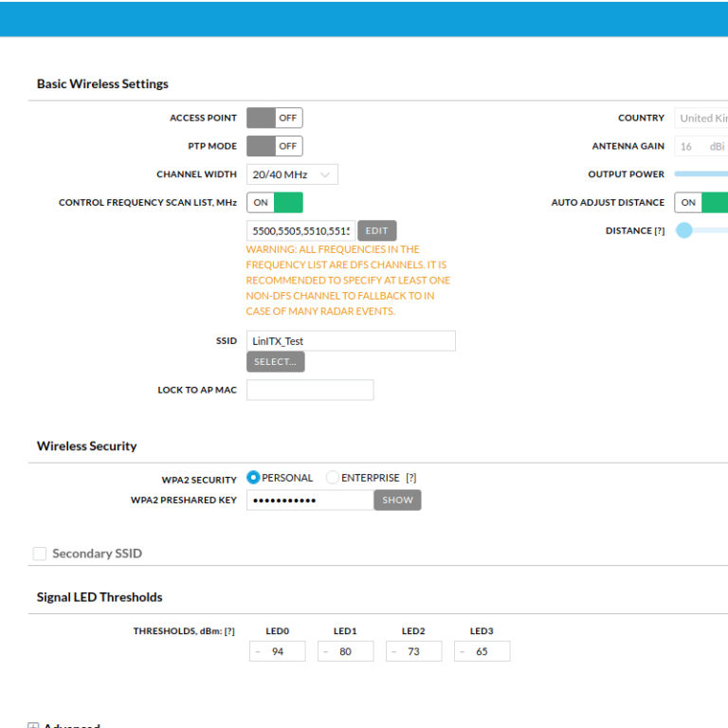Click the Distance slider handle
The width and height of the screenshot is (728, 728).
tap(683, 230)
